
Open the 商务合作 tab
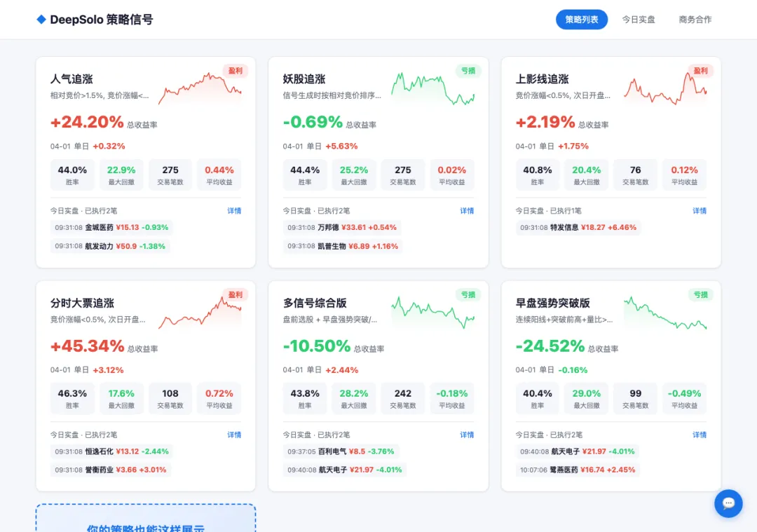695,20
